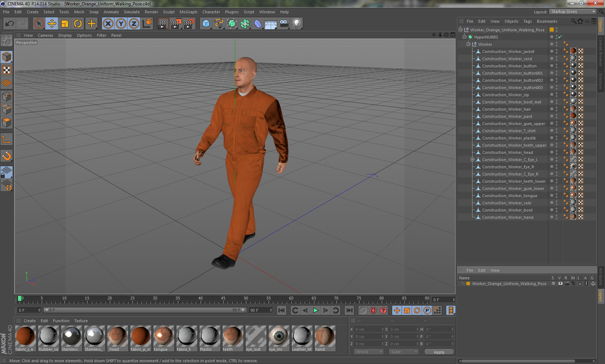Select the Live Selection tool
This screenshot has width=605, height=364.
[x=38, y=23]
